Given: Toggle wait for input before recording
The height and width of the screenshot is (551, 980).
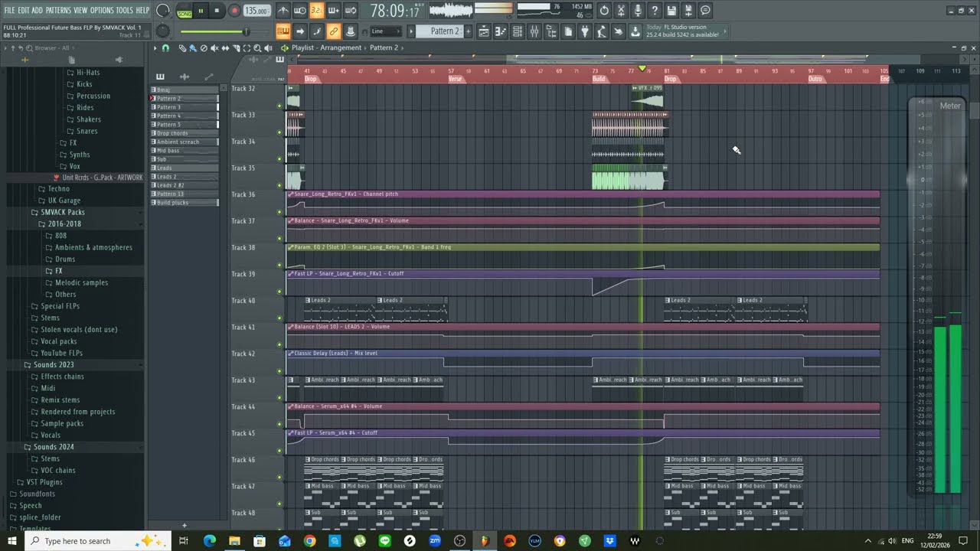Looking at the screenshot, I should click(x=299, y=11).
